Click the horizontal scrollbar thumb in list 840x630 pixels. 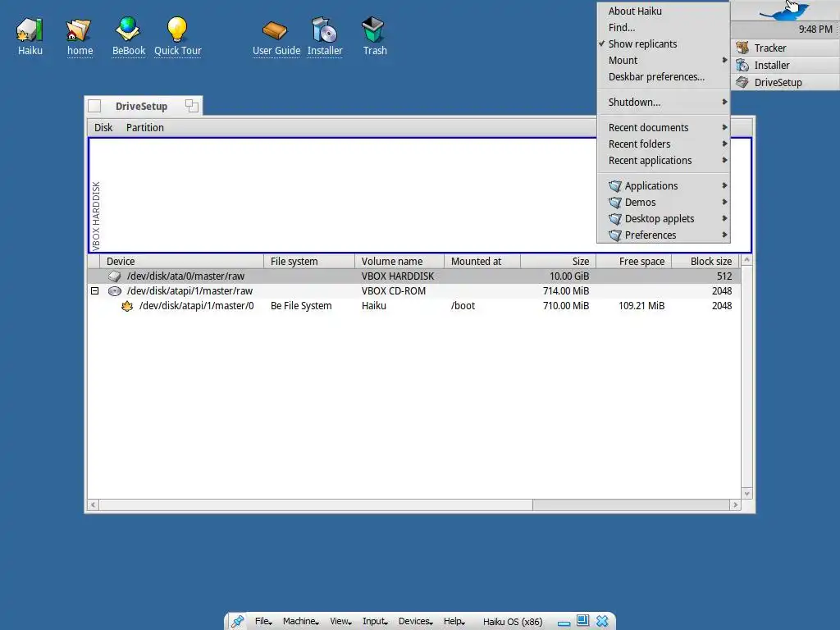316,505
